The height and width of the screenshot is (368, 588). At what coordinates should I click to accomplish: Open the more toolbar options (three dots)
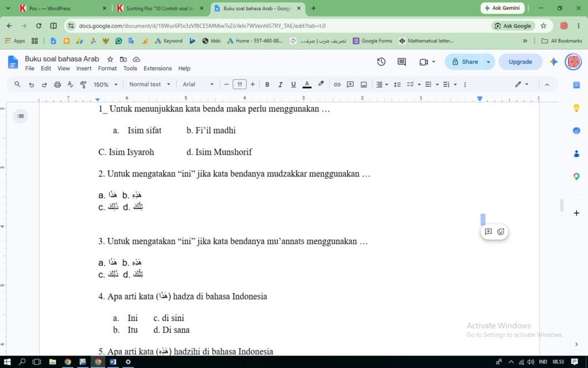click(465, 85)
